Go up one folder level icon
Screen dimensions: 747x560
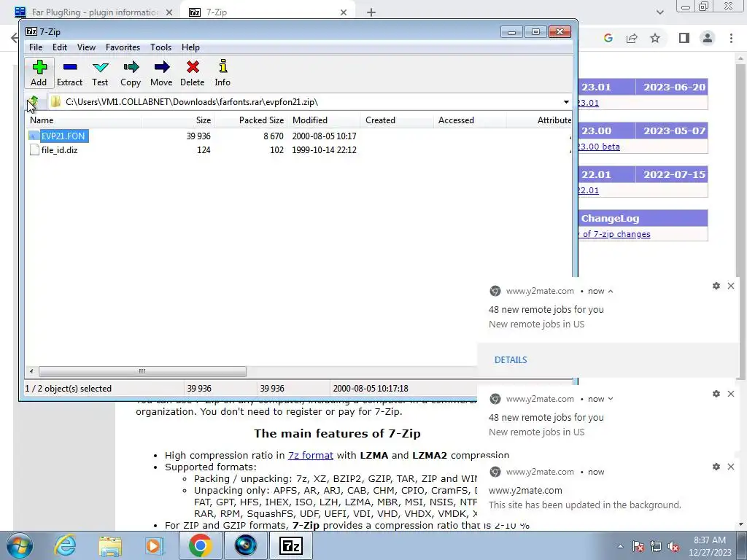(33, 101)
